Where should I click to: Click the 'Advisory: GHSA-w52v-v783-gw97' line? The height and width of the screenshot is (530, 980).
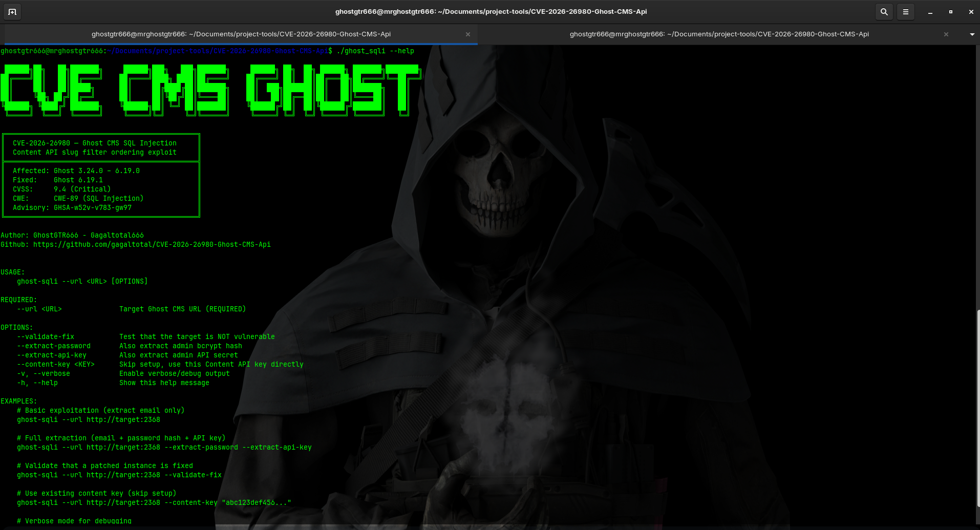(x=72, y=208)
